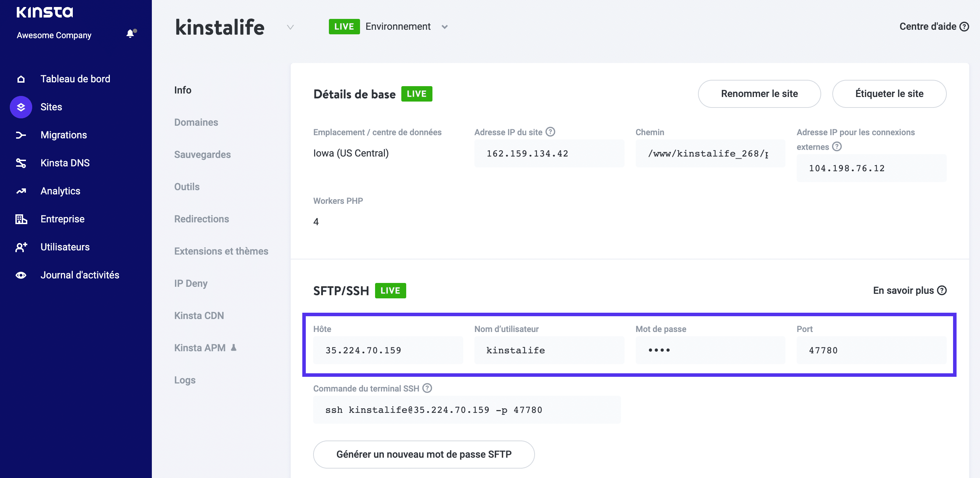Click masked Mot de passe field

(710, 350)
